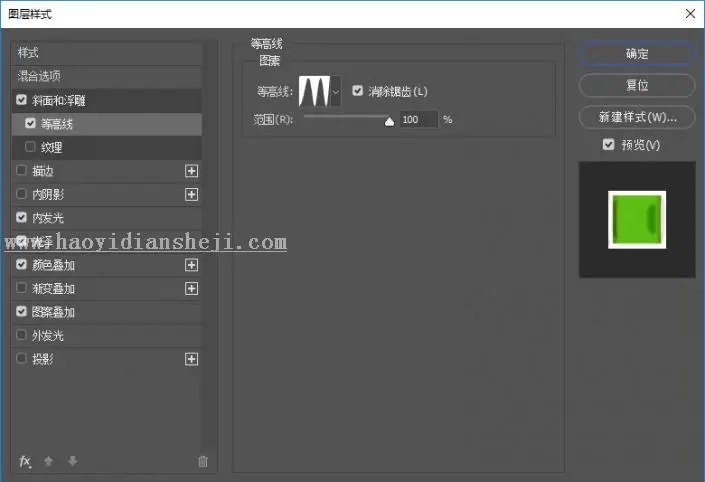Open the contour picker dropdown arrow
Image resolution: width=705 pixels, height=482 pixels.
point(335,92)
